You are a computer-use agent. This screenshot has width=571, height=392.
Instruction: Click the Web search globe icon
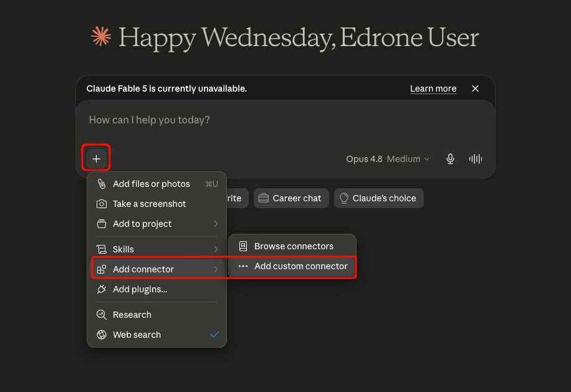click(x=102, y=335)
